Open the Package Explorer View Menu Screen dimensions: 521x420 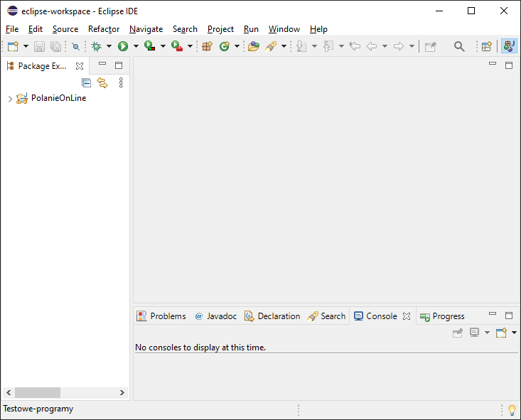[x=121, y=82]
